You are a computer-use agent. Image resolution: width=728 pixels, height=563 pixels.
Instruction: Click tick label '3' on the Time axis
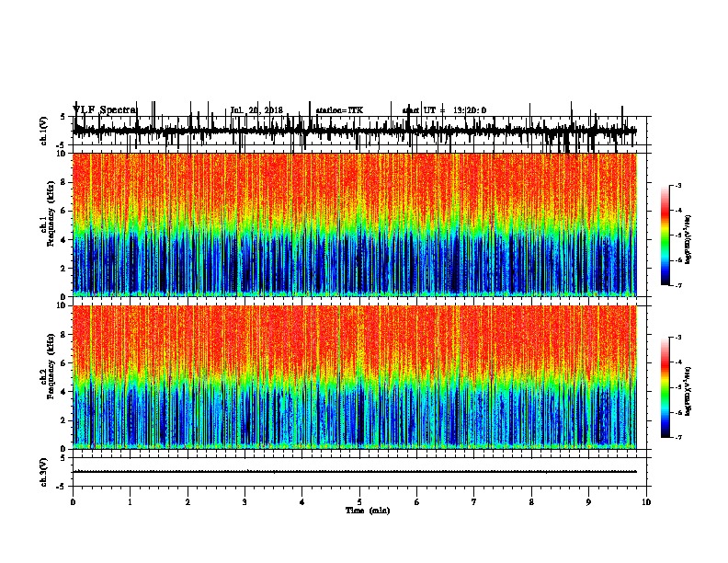tap(245, 501)
